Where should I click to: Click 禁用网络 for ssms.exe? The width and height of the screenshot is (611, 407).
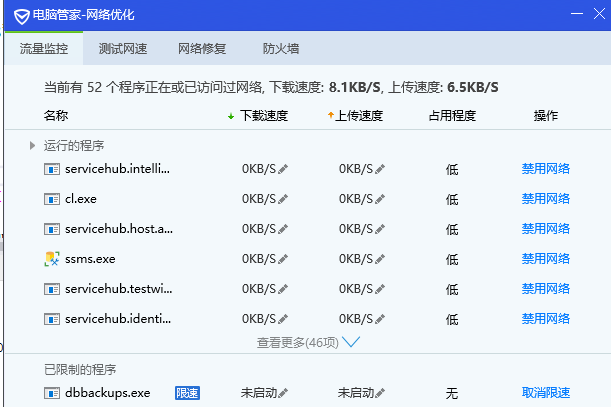[x=546, y=259]
